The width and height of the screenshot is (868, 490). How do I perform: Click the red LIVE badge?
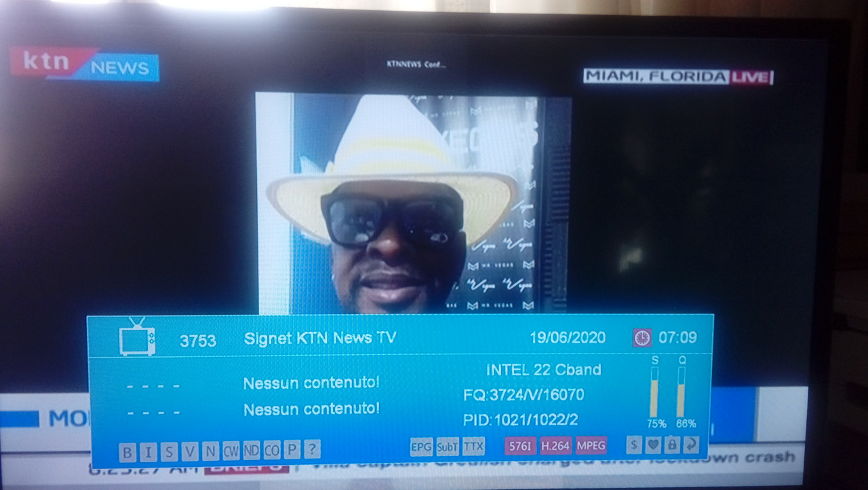tap(751, 77)
